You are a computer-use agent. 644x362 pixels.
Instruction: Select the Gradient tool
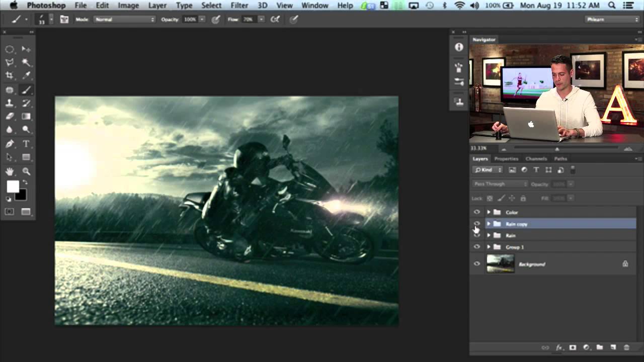tap(26, 116)
